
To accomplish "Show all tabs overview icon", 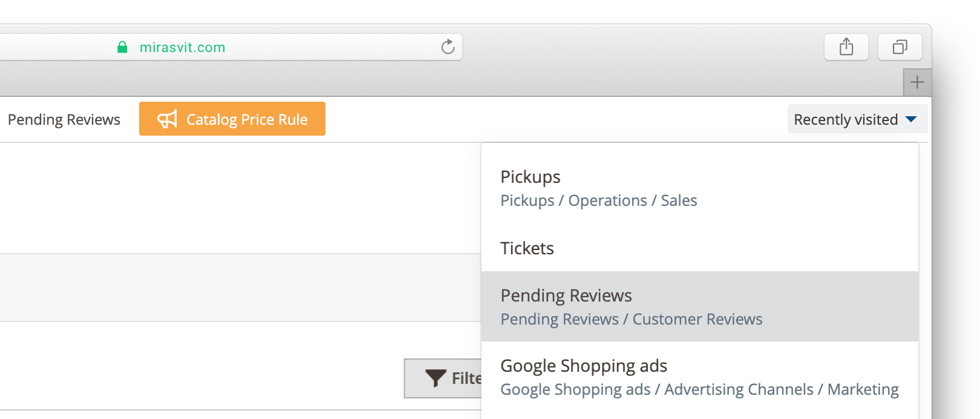I will click(x=900, y=47).
